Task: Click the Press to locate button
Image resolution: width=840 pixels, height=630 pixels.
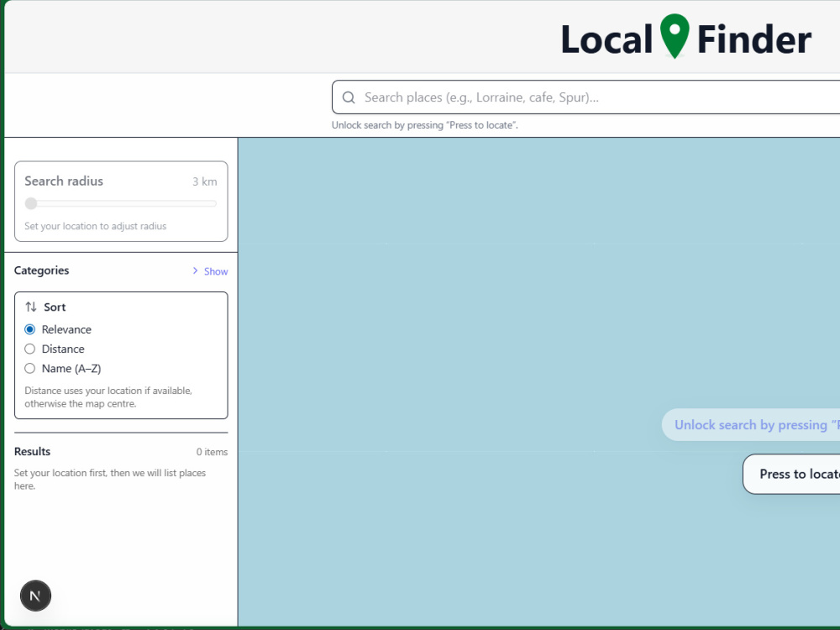Action: click(791, 474)
